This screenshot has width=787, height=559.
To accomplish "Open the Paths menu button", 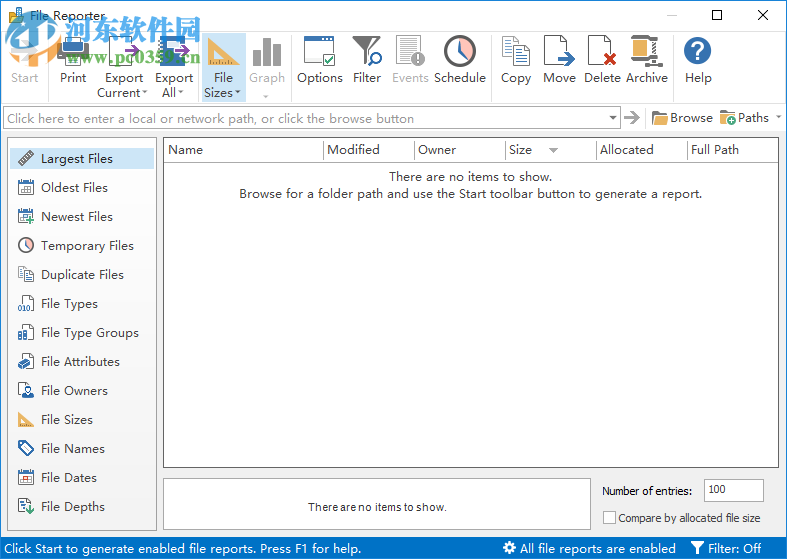I will pos(744,118).
